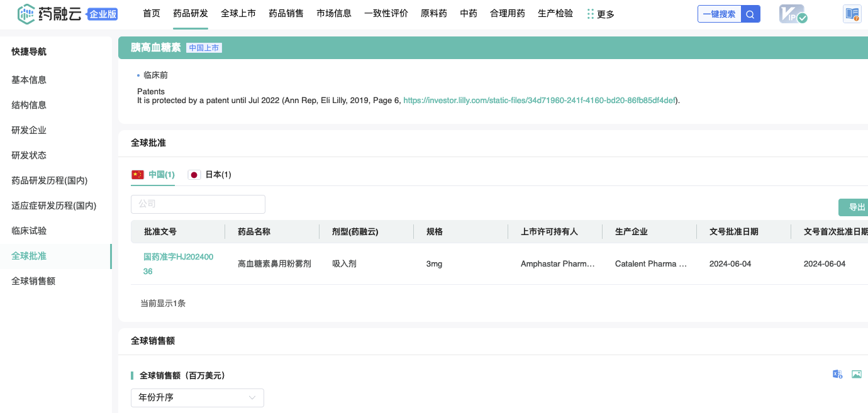Click the 药融云 logo
Screen dimensions: 868x413
(x=50, y=14)
